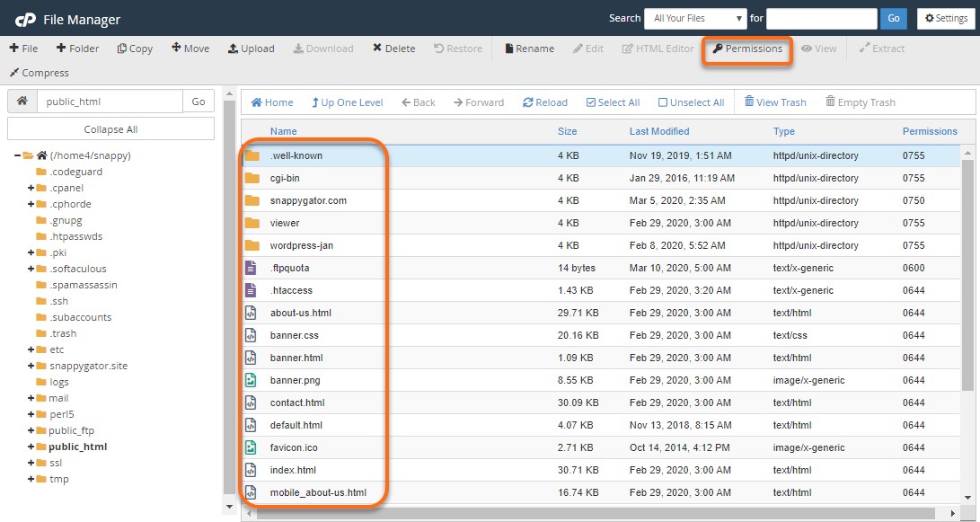This screenshot has width=980, height=522.
Task: Click the Compress toolbar button
Action: pos(40,73)
